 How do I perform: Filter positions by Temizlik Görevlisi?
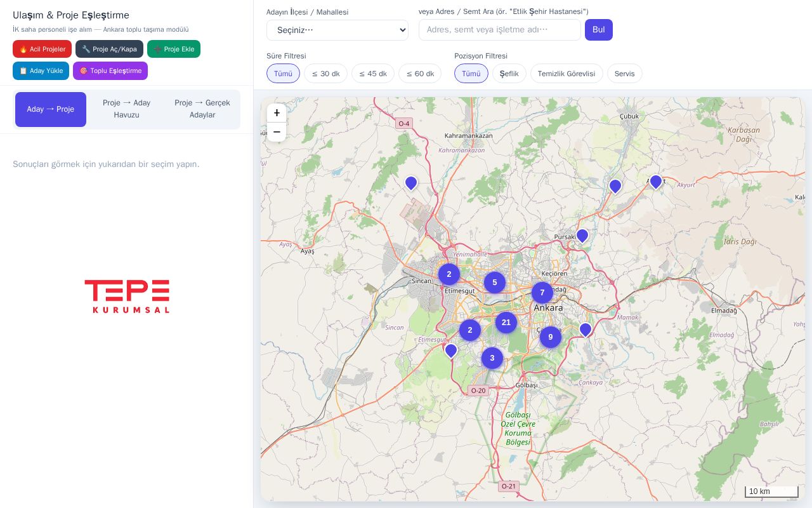point(566,74)
